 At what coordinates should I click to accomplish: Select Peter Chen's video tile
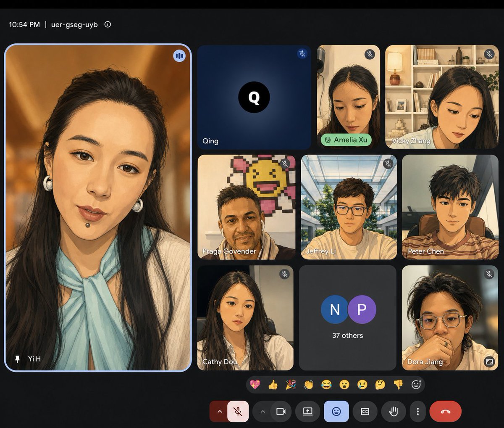tap(450, 207)
